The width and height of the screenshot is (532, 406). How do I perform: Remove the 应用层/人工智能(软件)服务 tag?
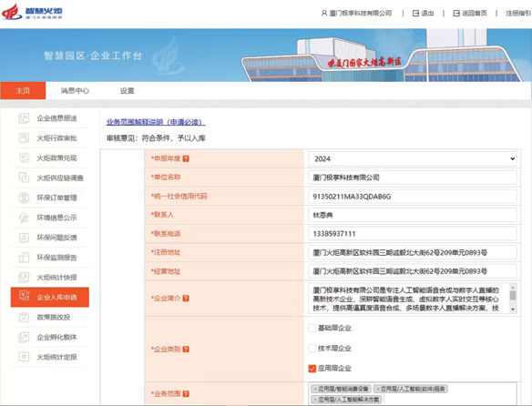coord(378,389)
